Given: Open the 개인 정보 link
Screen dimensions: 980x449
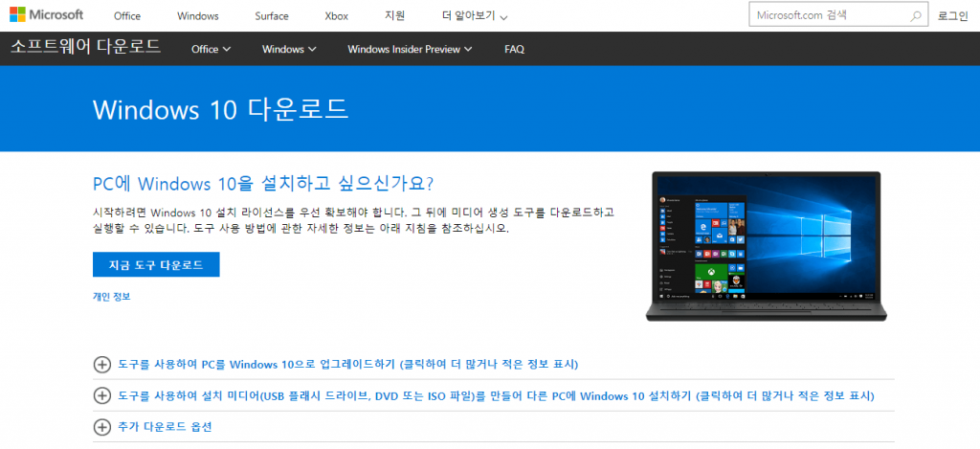Looking at the screenshot, I should (112, 297).
